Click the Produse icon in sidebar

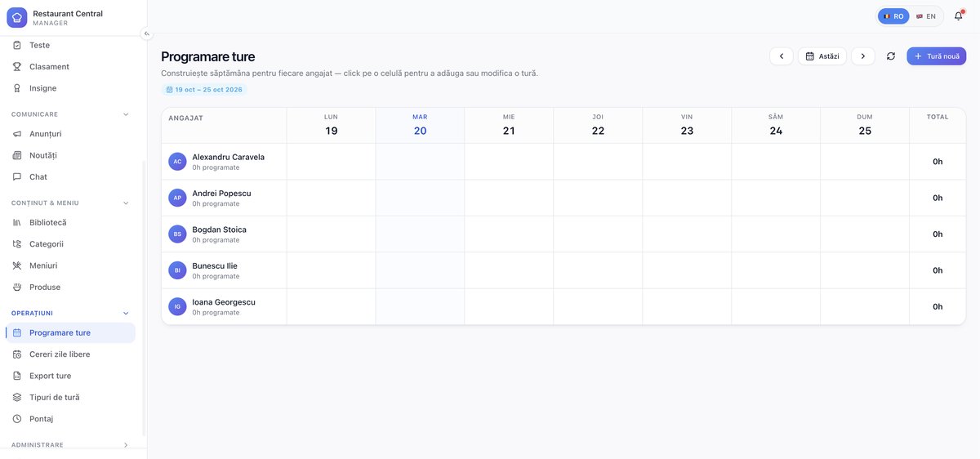pyautogui.click(x=17, y=287)
